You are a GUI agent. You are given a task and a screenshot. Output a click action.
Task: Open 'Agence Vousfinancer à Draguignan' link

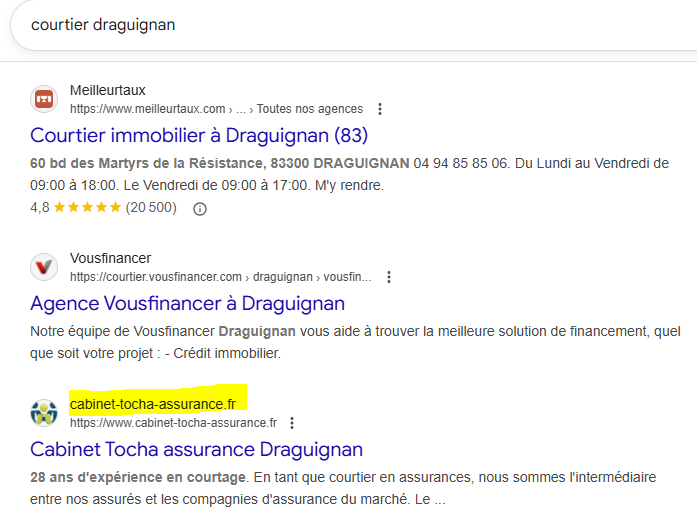[x=187, y=304]
